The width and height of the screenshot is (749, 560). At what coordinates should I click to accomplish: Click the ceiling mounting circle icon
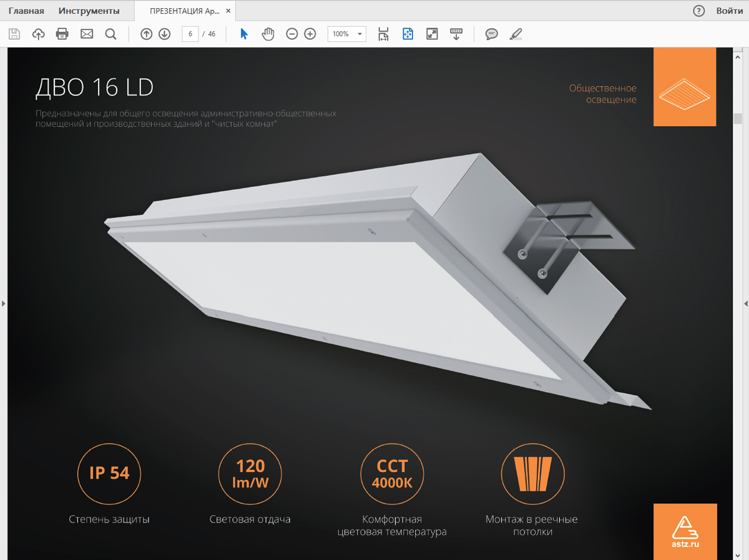[532, 473]
